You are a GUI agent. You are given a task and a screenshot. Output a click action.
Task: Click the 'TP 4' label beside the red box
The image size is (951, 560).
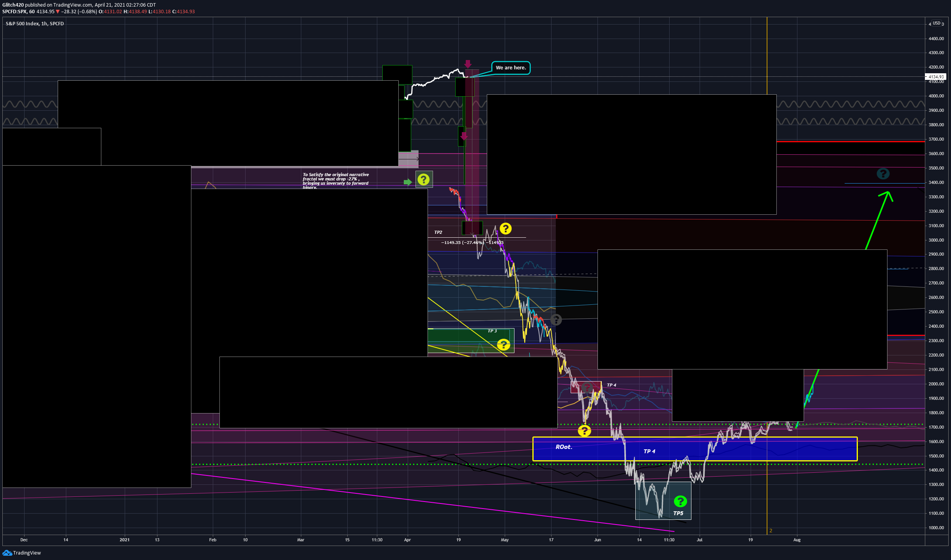tap(612, 385)
